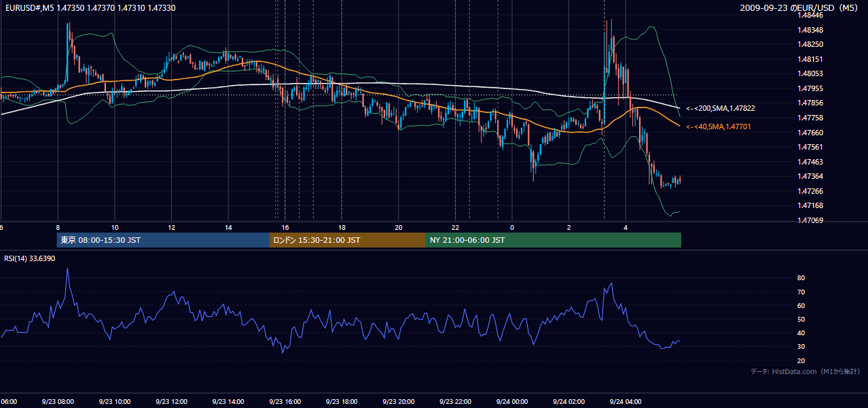
Task: Click the 9/23 16:00 bottom time label
Action: pyautogui.click(x=285, y=402)
